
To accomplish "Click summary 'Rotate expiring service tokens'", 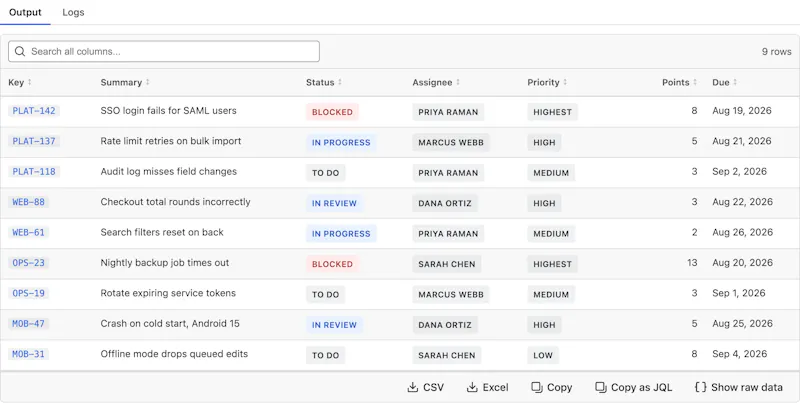I will pos(168,293).
